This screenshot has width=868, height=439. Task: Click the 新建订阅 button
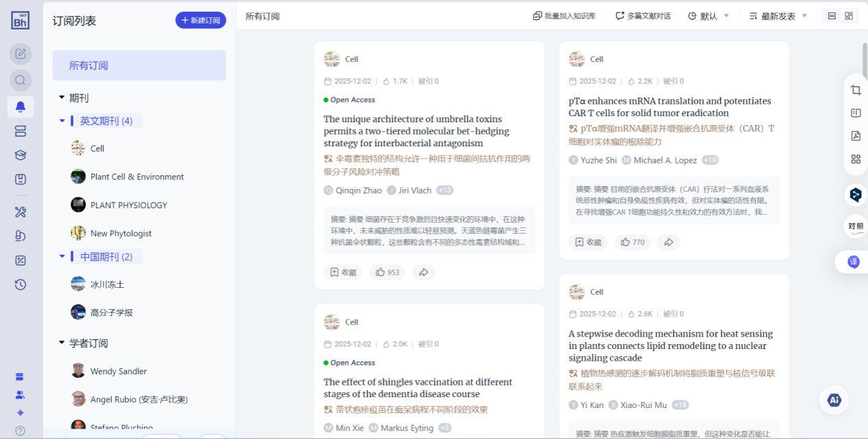tap(201, 20)
